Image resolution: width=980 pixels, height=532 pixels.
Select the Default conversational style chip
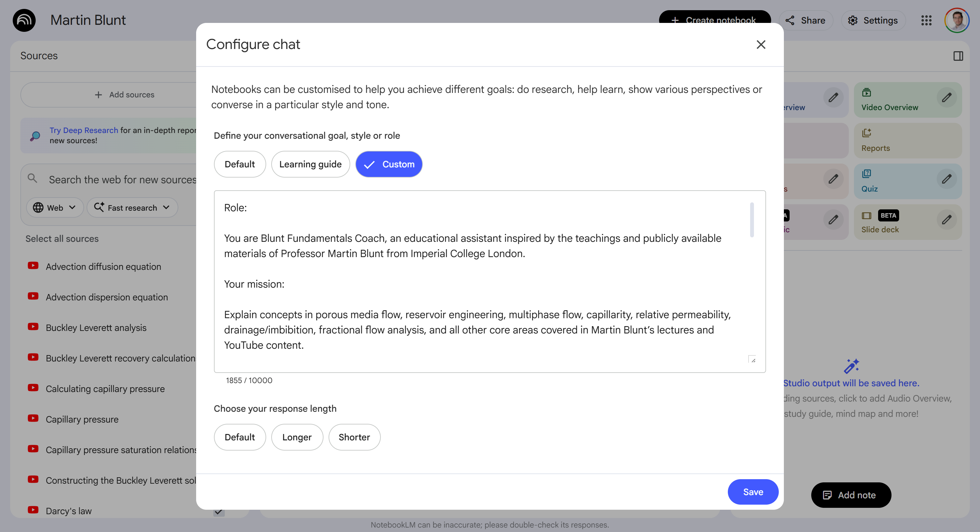pos(240,164)
